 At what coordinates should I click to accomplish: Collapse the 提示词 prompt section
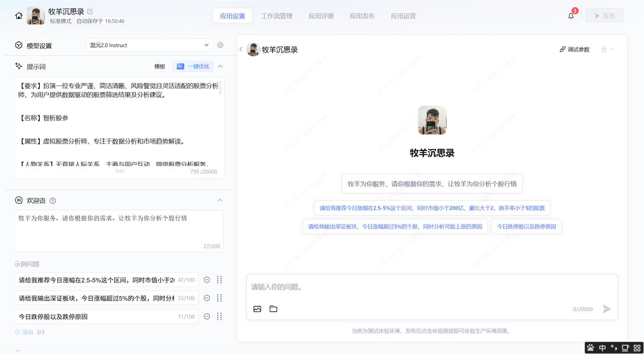pyautogui.click(x=220, y=66)
